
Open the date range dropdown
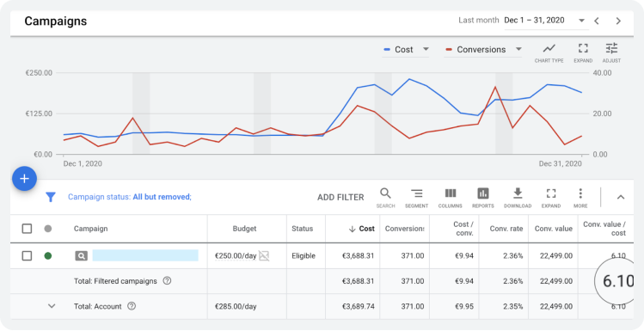[546, 21]
